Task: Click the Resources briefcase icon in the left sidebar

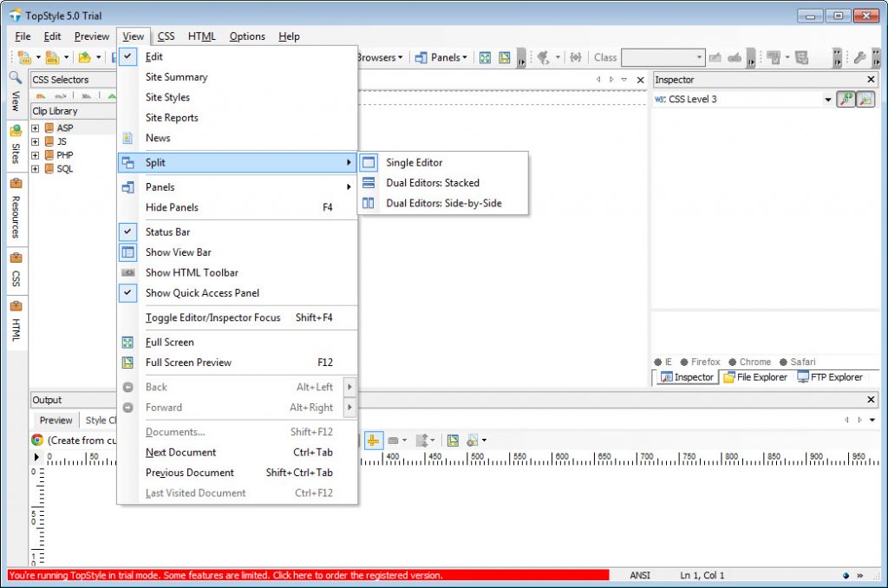Action: (x=16, y=183)
